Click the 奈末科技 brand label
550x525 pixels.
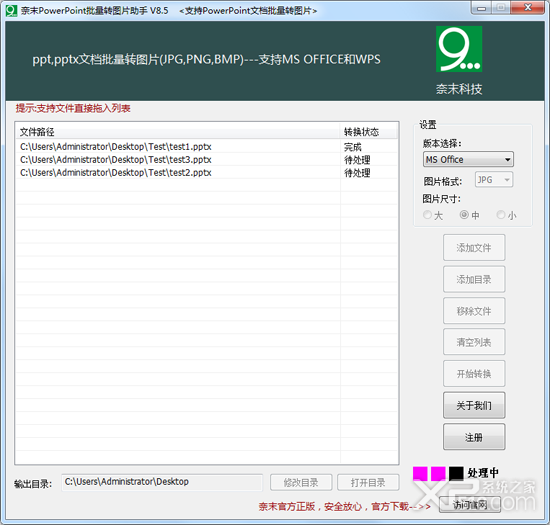(459, 89)
